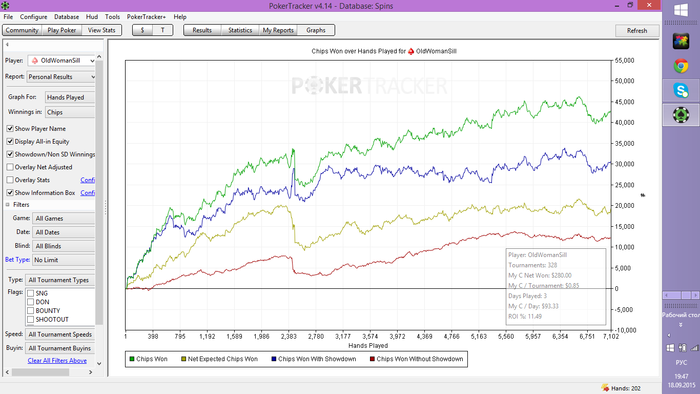Click the network signal tray icon
Screen dimensions: 700x394
click(x=695, y=348)
